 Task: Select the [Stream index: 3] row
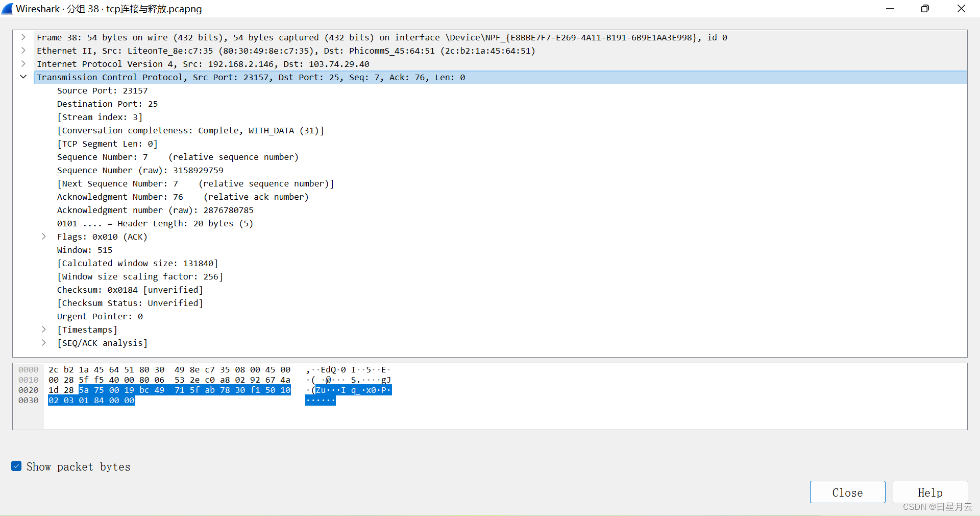tap(100, 117)
